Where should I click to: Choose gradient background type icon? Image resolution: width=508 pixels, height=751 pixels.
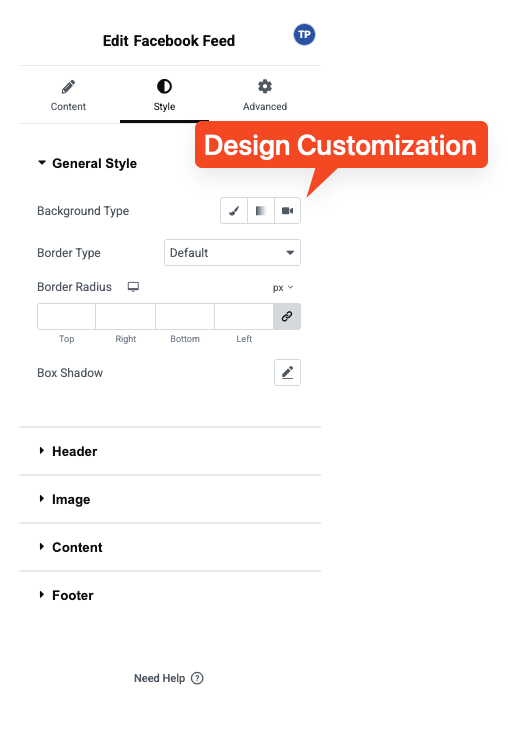261,211
